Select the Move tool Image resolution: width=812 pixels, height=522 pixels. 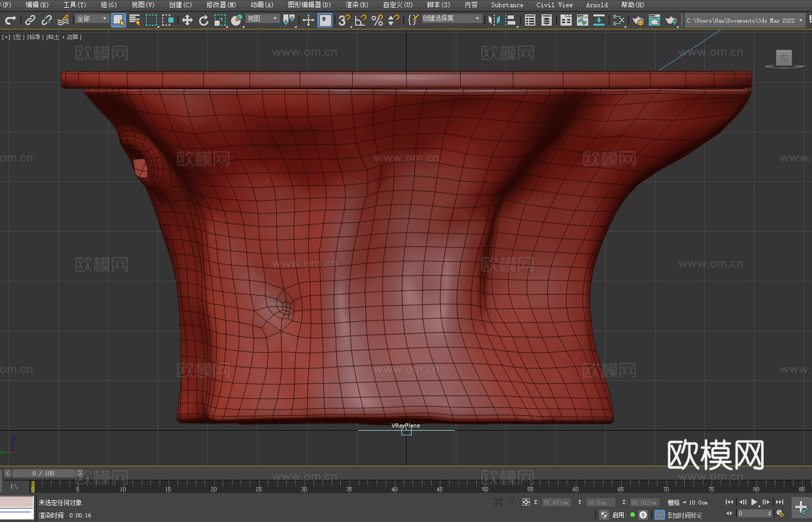coord(187,20)
